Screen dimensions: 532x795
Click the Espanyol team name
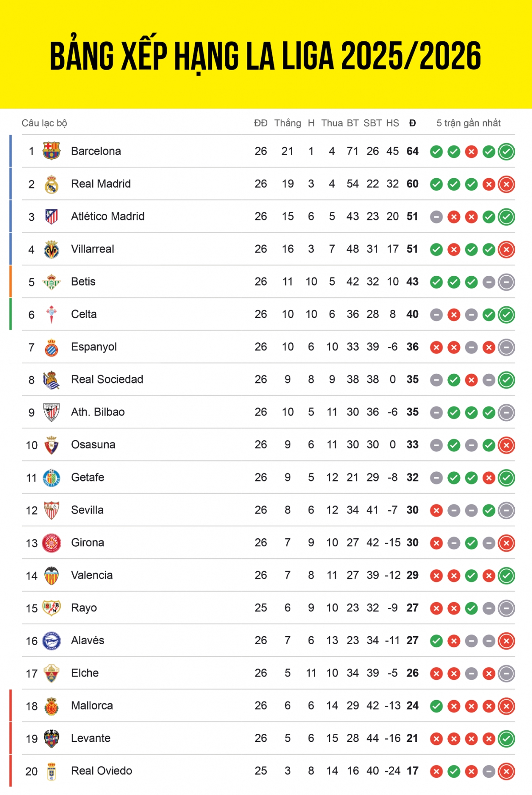[x=94, y=347]
